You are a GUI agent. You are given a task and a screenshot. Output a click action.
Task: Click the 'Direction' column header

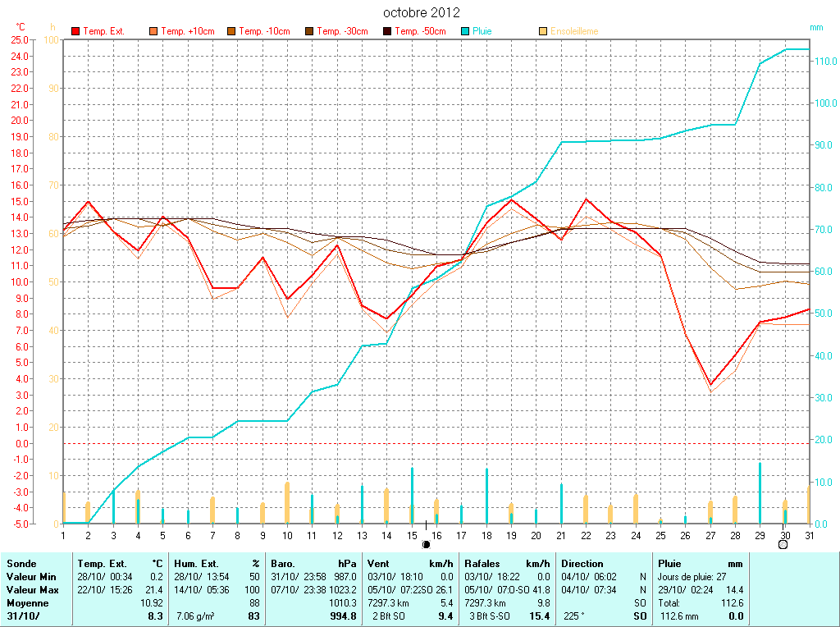click(582, 564)
